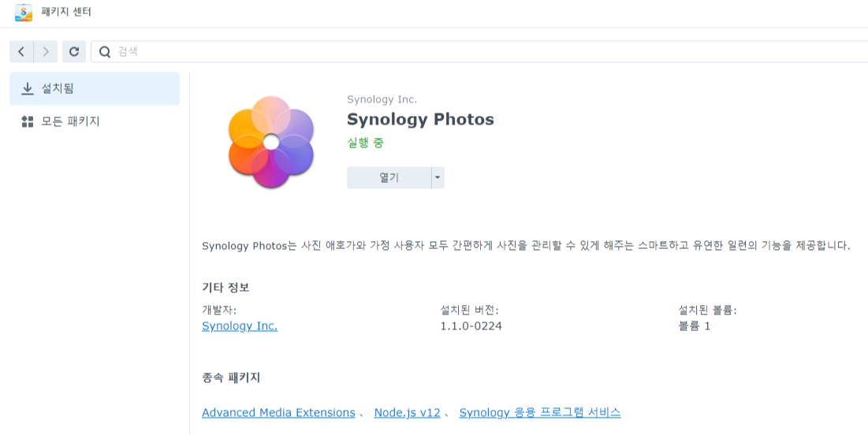The height and width of the screenshot is (435, 868).
Task: Select the 설치됨 sidebar tab
Action: 95,88
